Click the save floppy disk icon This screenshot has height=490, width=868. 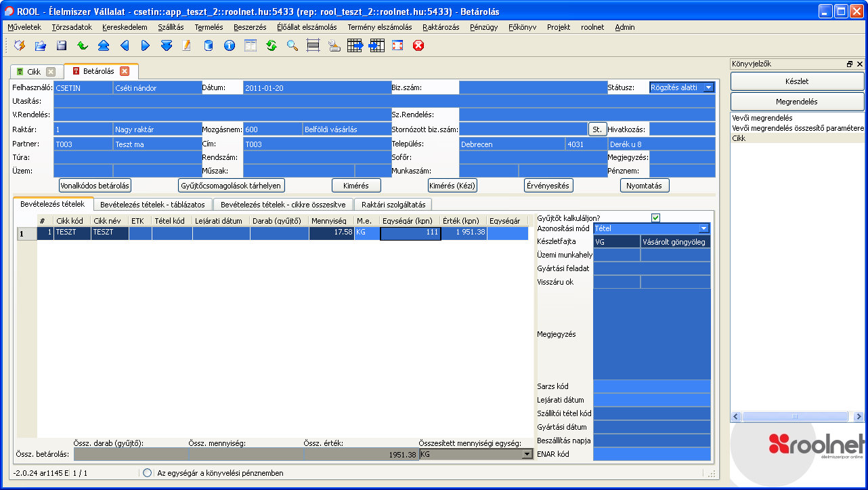click(62, 45)
